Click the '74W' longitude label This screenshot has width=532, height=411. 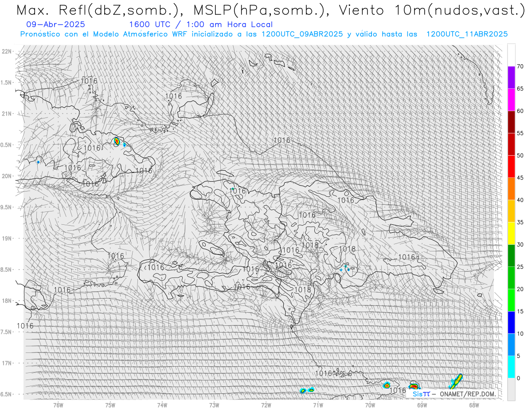[162, 404]
